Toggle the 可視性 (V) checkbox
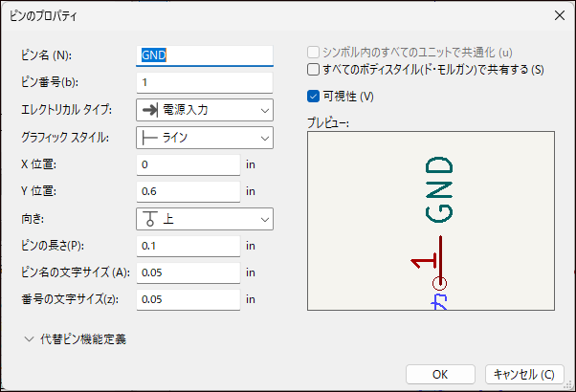Viewport: 576px width, 392px height. coord(313,96)
